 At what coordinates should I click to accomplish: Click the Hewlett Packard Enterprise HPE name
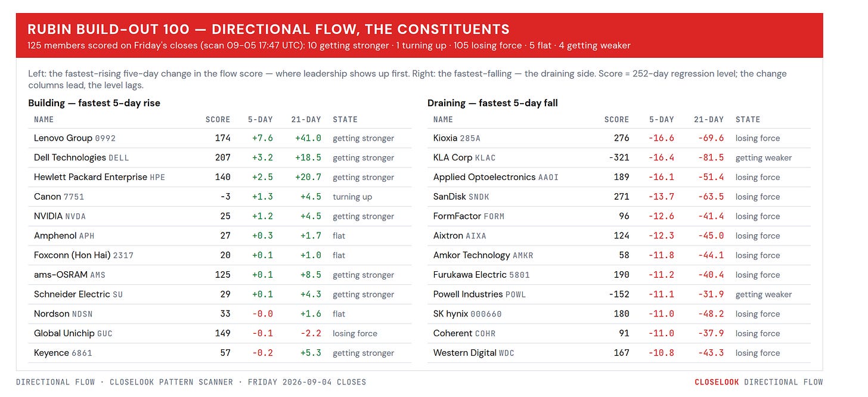click(x=100, y=178)
